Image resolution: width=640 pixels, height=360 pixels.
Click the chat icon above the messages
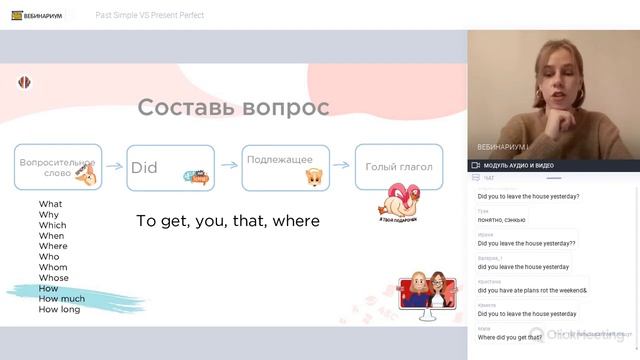[476, 178]
